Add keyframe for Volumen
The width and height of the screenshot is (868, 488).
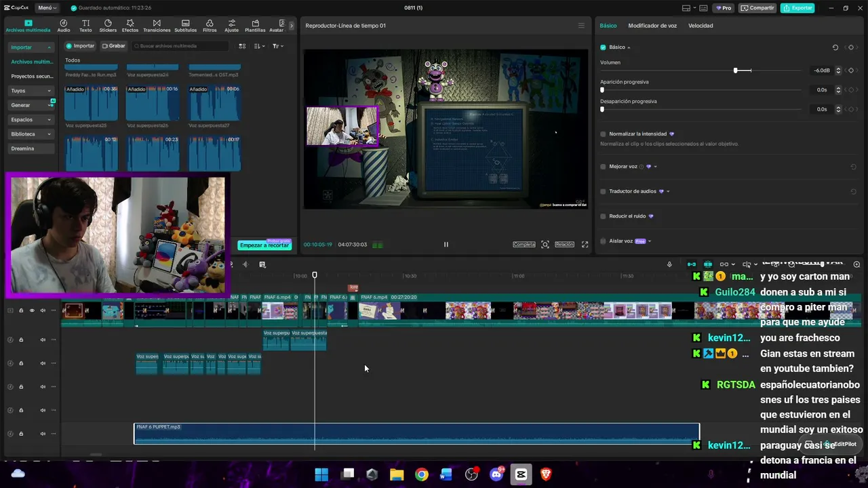point(851,70)
